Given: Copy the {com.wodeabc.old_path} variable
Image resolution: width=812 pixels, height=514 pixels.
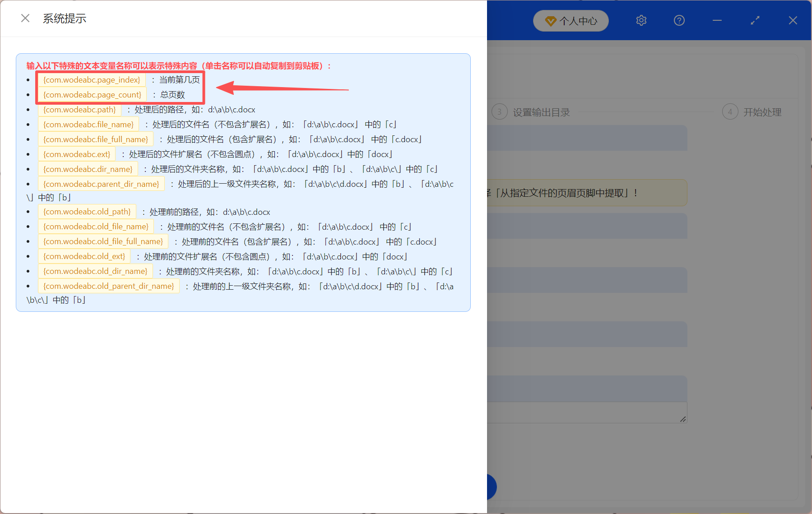Looking at the screenshot, I should tap(87, 211).
